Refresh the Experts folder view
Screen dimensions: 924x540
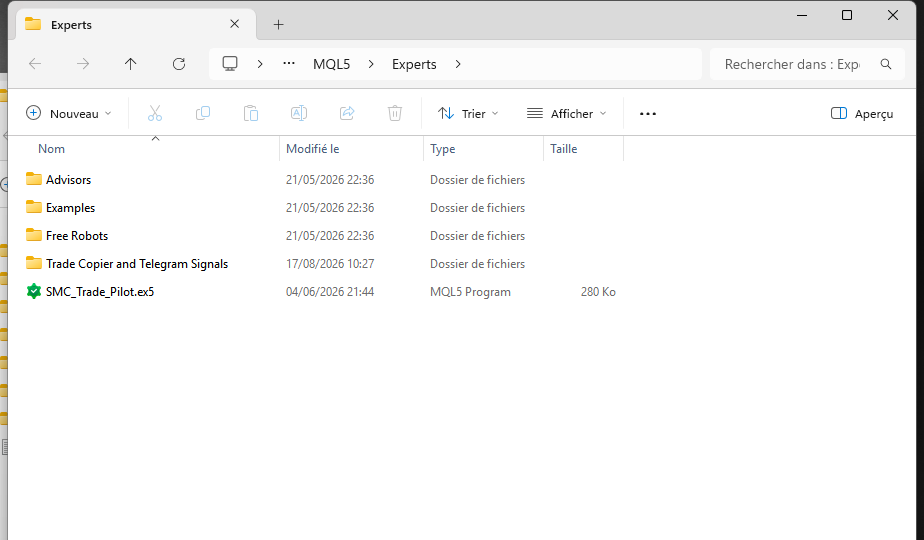click(179, 64)
